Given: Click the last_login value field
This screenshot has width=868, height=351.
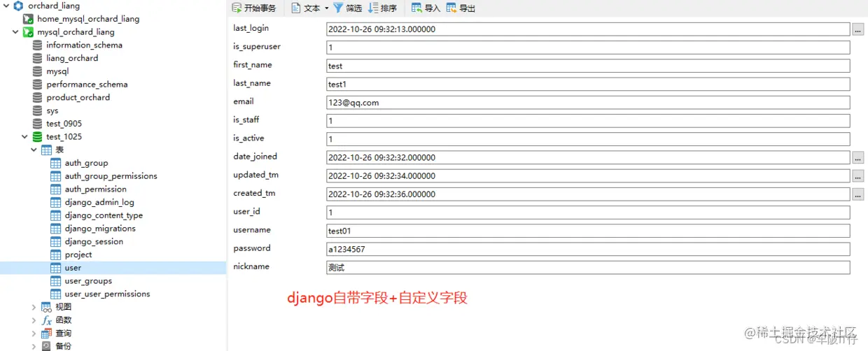Looking at the screenshot, I should [x=588, y=29].
